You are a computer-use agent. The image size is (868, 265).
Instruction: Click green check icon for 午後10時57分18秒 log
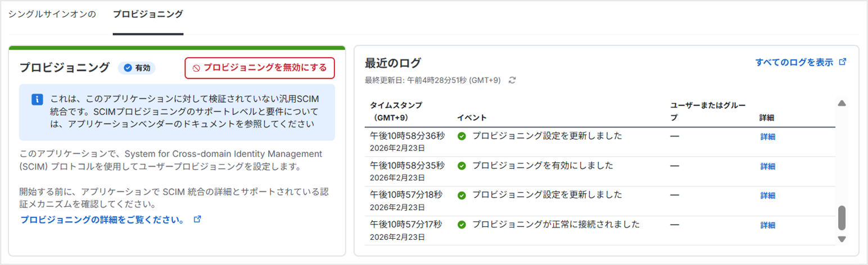(x=462, y=195)
